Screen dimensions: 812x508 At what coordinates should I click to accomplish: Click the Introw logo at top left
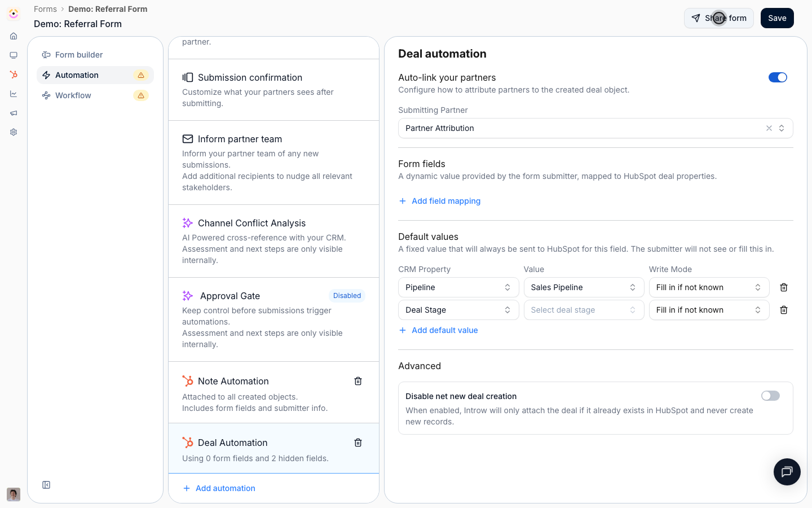coord(14,14)
